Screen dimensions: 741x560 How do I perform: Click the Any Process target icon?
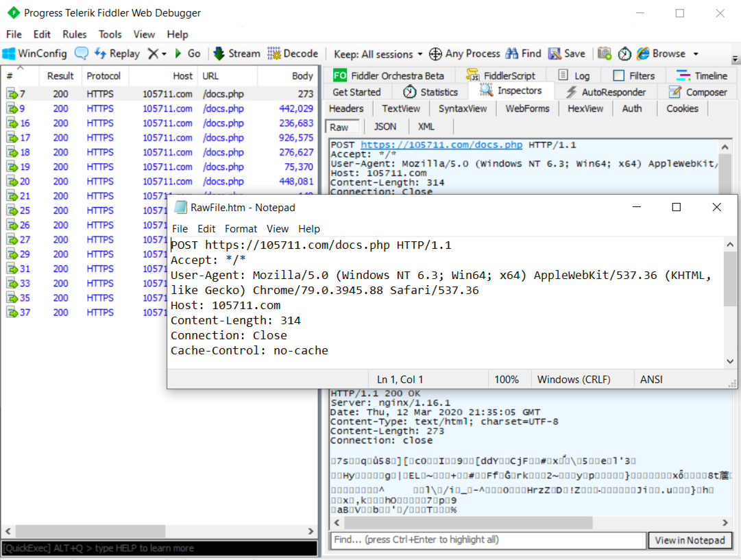point(435,54)
